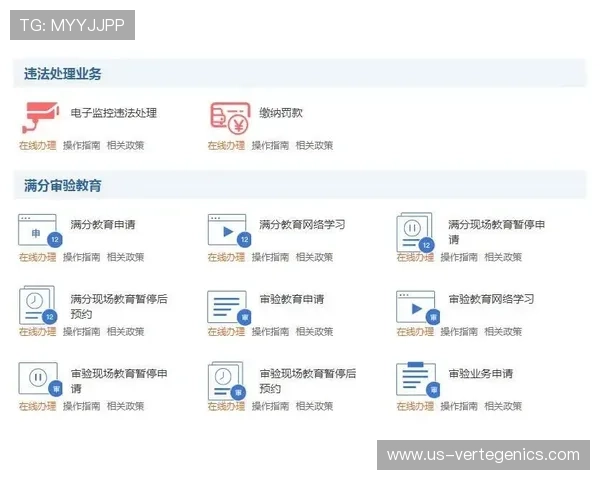Screen dimensions: 600x480
Task: Click 相关政策 under 缴纳罚款
Action: [314, 145]
